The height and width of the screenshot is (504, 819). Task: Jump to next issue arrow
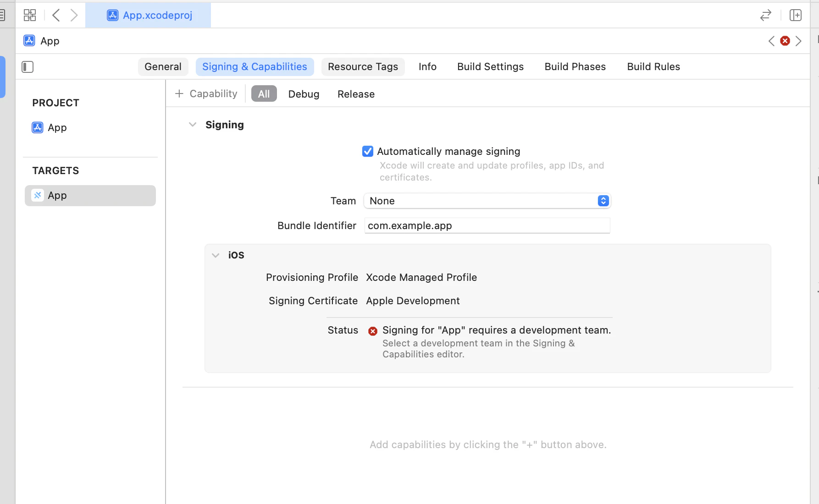pos(798,41)
